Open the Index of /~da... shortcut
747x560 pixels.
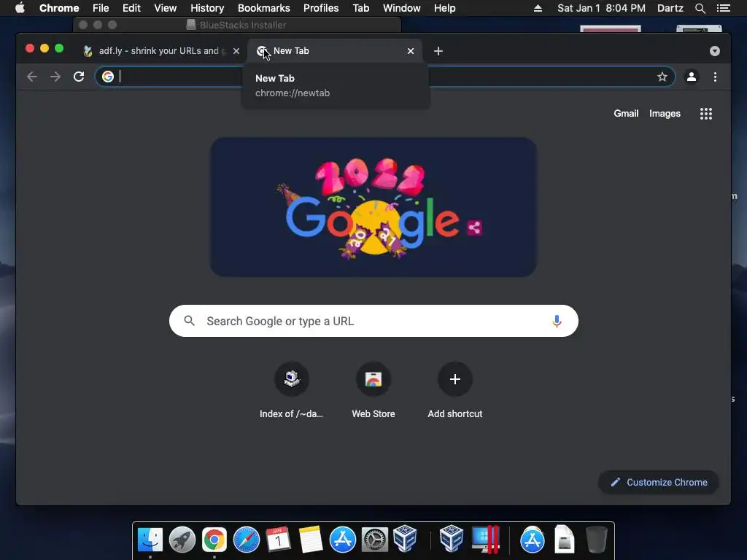[x=292, y=391]
